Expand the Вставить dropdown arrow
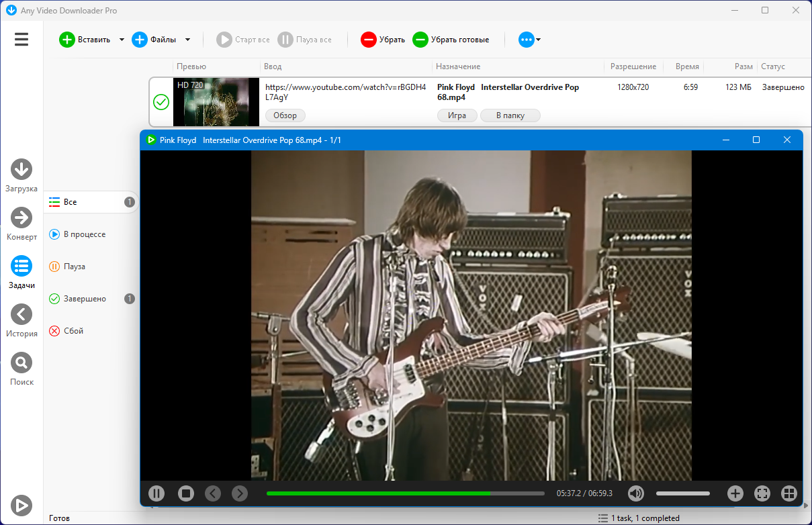The width and height of the screenshot is (812, 525). click(x=122, y=40)
